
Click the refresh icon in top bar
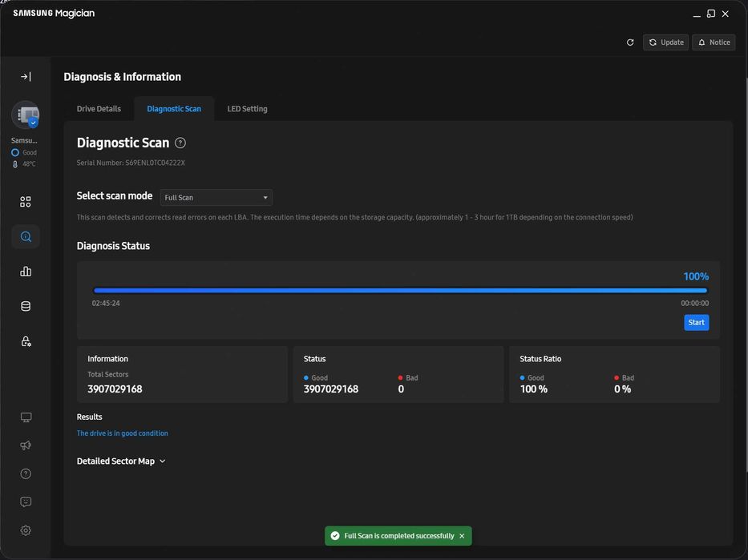pos(630,42)
